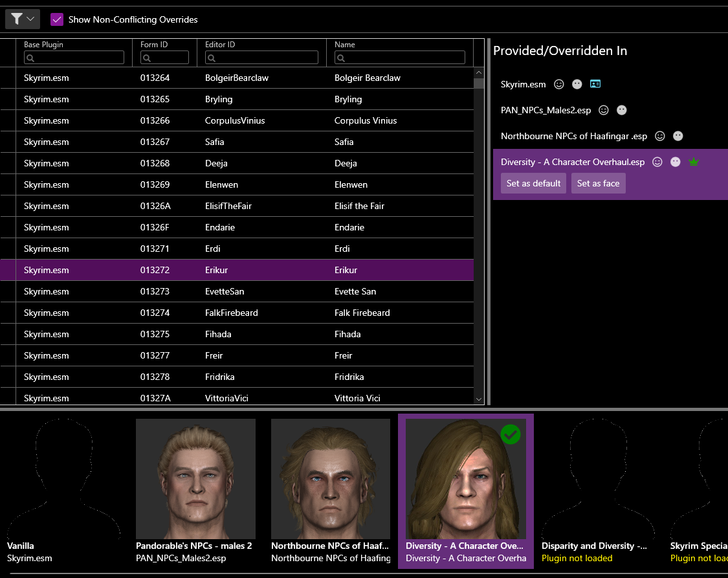This screenshot has height=578, width=728.
Task: Select the Elisif the Fair row
Action: click(237, 206)
